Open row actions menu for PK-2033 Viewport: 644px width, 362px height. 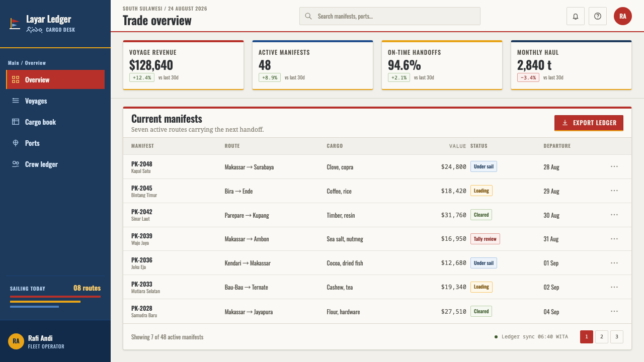click(x=614, y=287)
